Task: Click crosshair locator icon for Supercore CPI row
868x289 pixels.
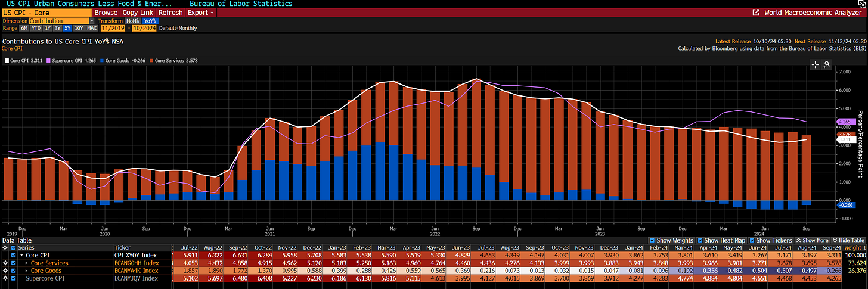Action: click(x=5, y=278)
